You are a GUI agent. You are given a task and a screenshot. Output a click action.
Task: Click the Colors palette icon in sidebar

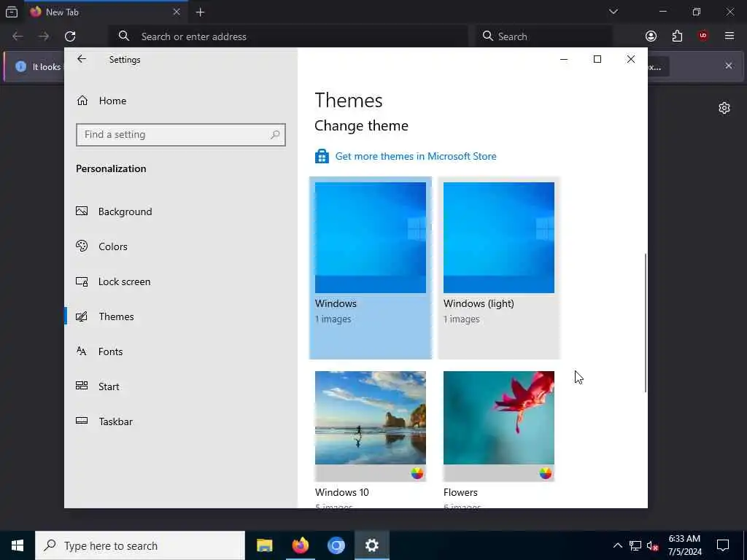[82, 246]
